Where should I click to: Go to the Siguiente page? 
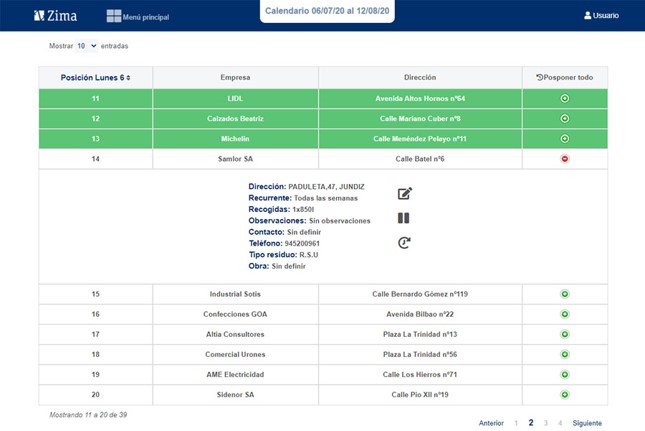(587, 423)
